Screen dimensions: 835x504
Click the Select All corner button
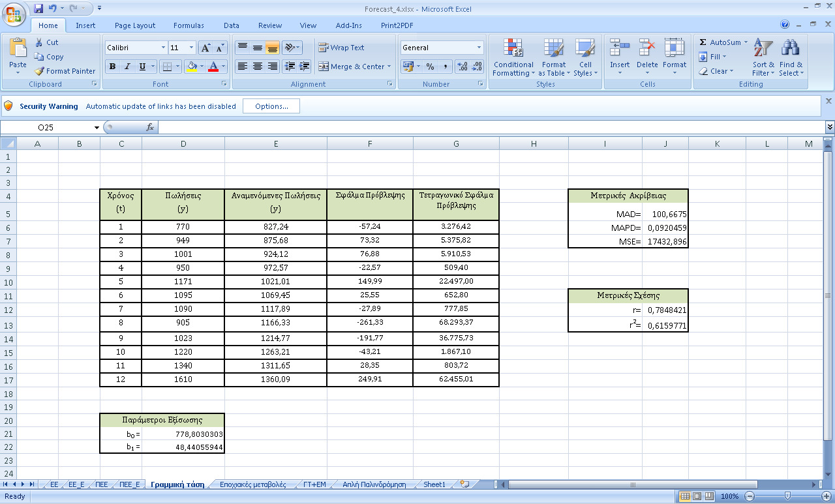[8, 143]
